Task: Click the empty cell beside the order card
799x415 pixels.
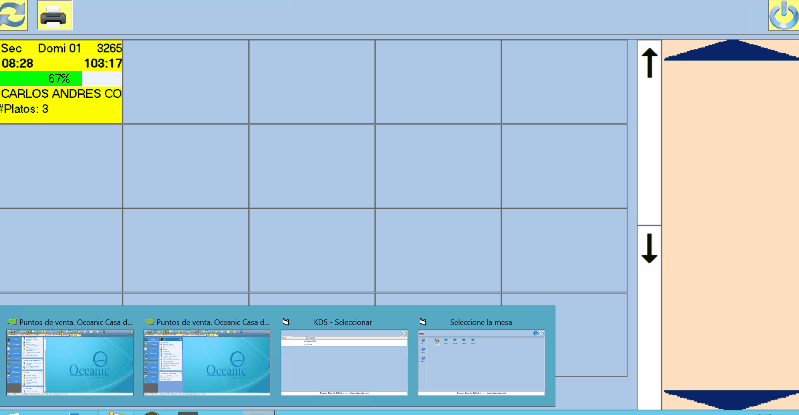Action: pos(185,82)
